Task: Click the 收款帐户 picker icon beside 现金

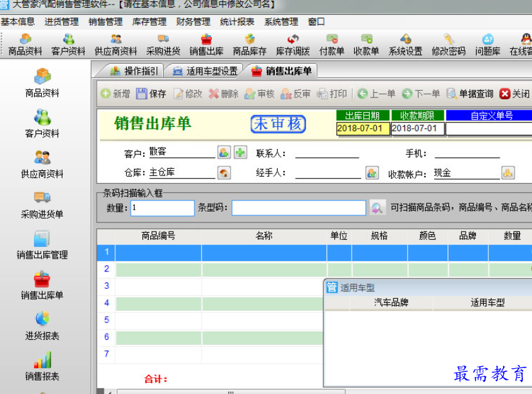Action: (508, 173)
